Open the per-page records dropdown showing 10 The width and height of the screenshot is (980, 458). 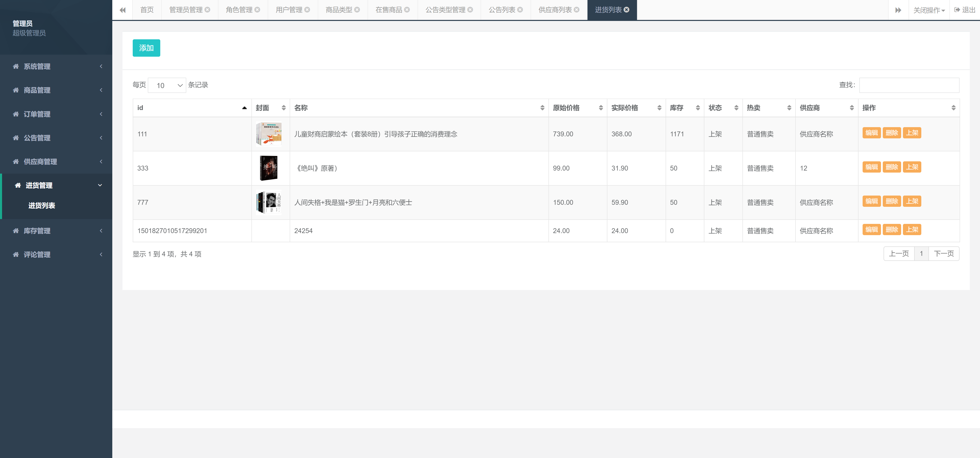pyautogui.click(x=167, y=85)
